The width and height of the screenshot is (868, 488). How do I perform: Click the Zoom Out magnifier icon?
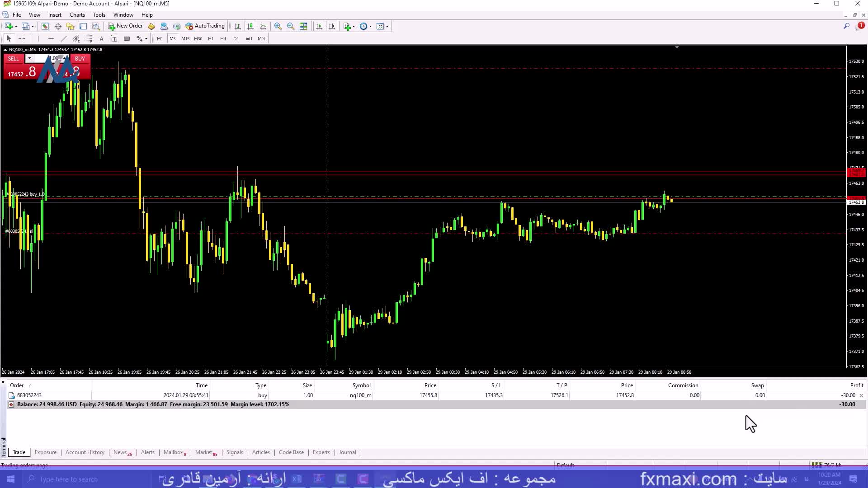click(290, 26)
